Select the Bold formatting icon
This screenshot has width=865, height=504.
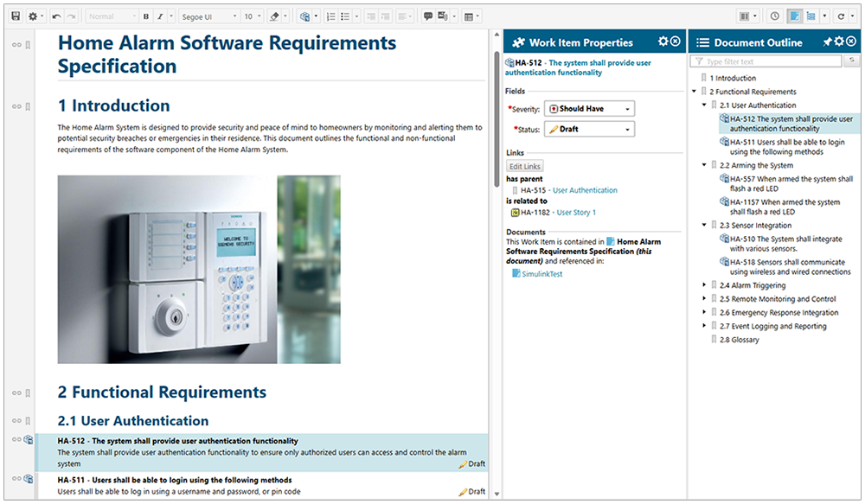pyautogui.click(x=146, y=15)
